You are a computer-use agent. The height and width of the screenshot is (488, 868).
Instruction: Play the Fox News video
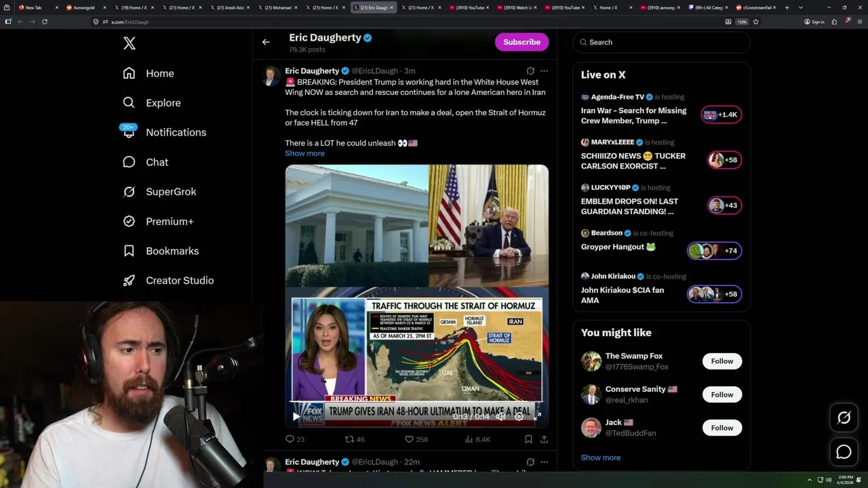tap(296, 416)
